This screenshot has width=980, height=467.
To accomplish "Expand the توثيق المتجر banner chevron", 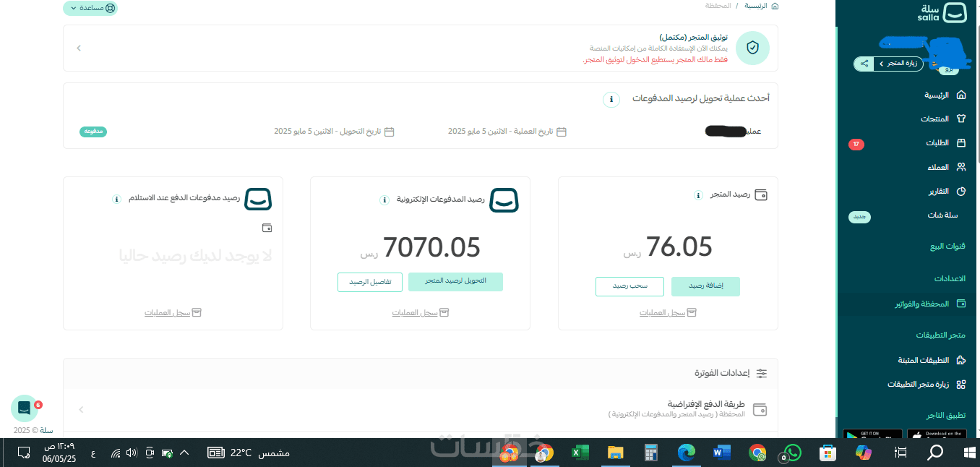I will point(79,48).
